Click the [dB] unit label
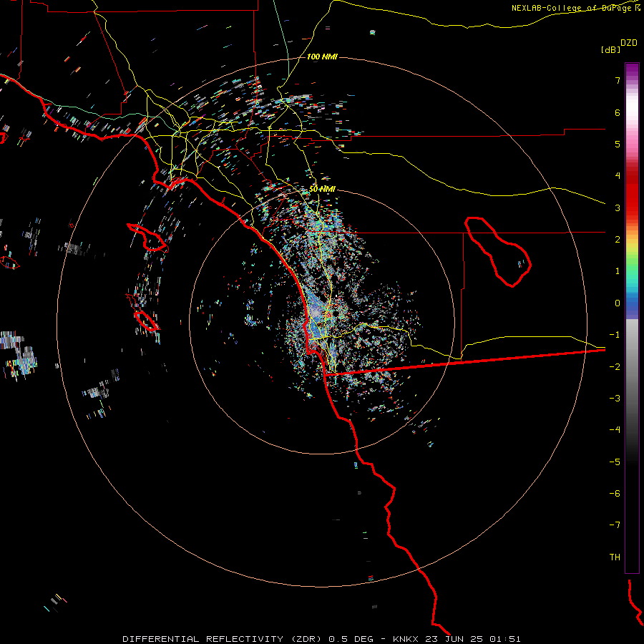The image size is (644, 644). tap(610, 49)
